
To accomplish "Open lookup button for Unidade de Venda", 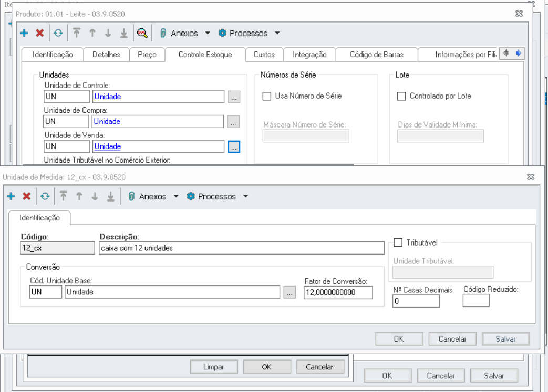I will tap(234, 146).
